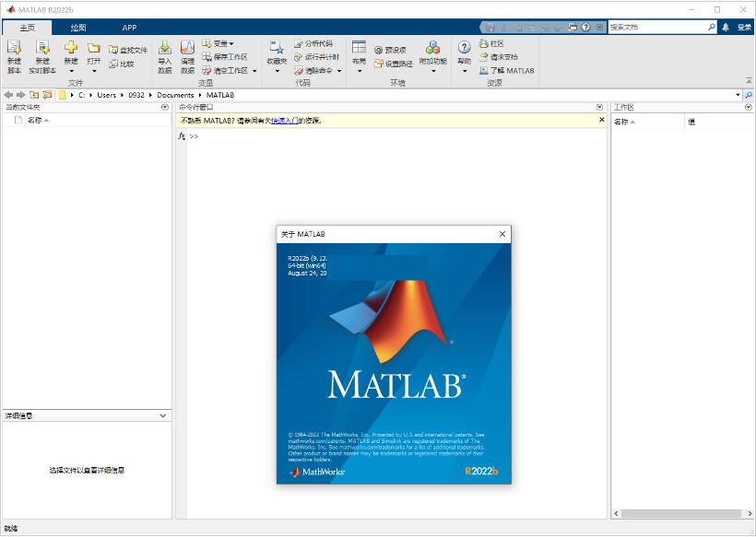
Task: Sort Current Folder by 名称 column
Action: (x=38, y=121)
